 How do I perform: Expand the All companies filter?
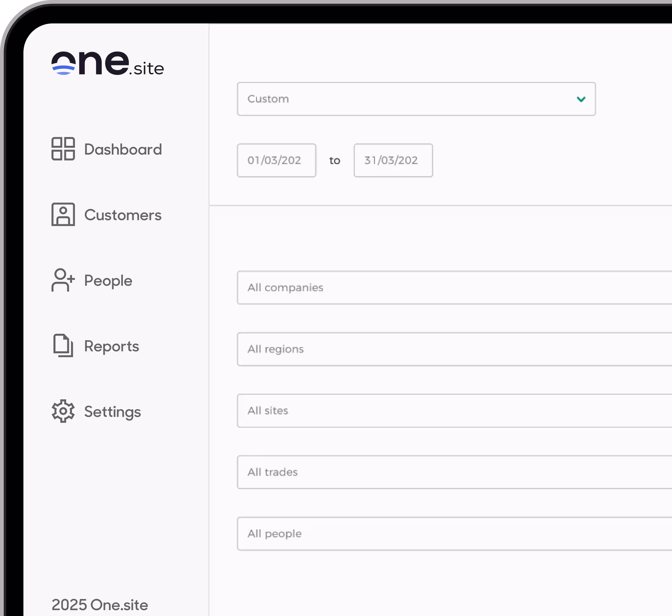[453, 288]
